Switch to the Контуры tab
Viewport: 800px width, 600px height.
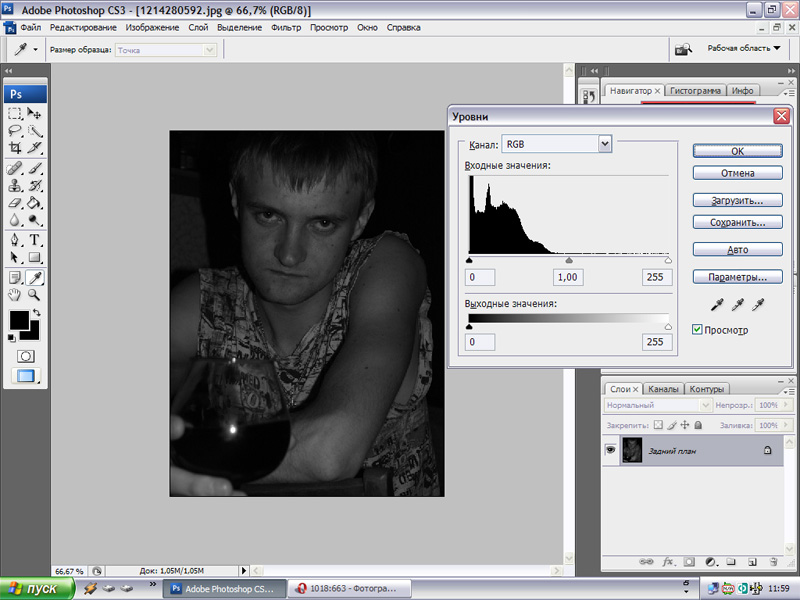click(707, 389)
